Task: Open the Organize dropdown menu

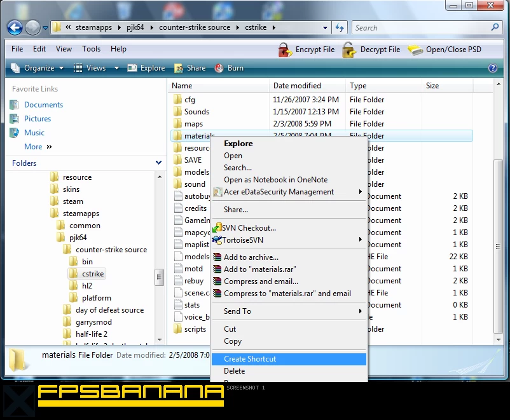Action: click(x=38, y=68)
